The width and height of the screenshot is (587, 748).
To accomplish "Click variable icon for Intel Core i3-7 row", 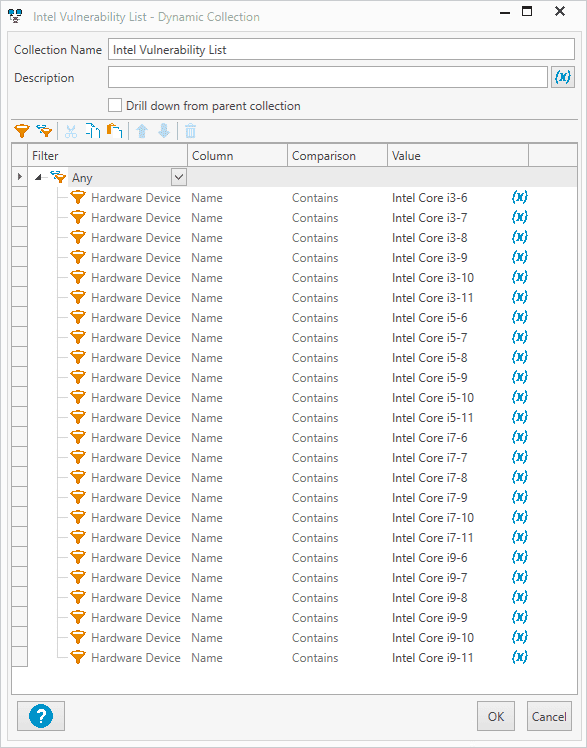I will pyautogui.click(x=519, y=217).
